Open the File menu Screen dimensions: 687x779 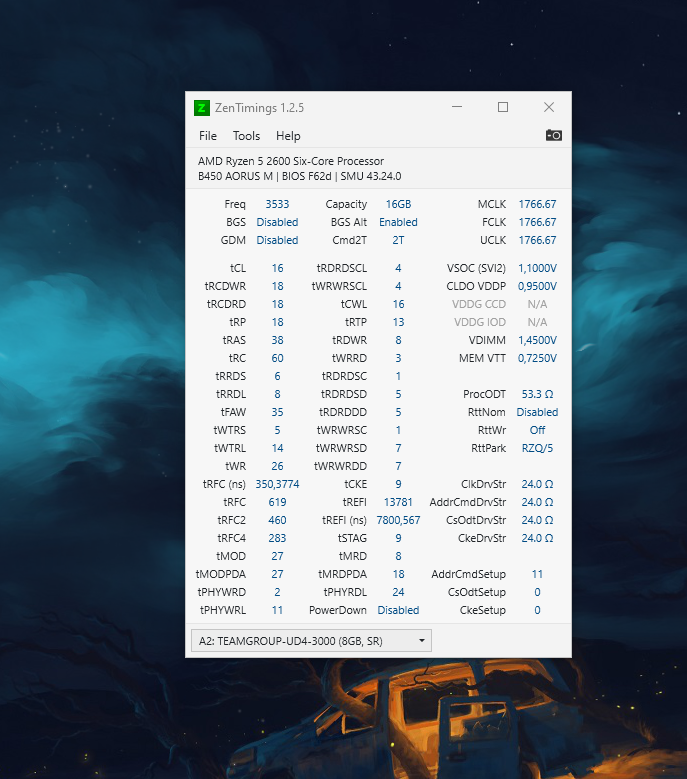click(208, 136)
